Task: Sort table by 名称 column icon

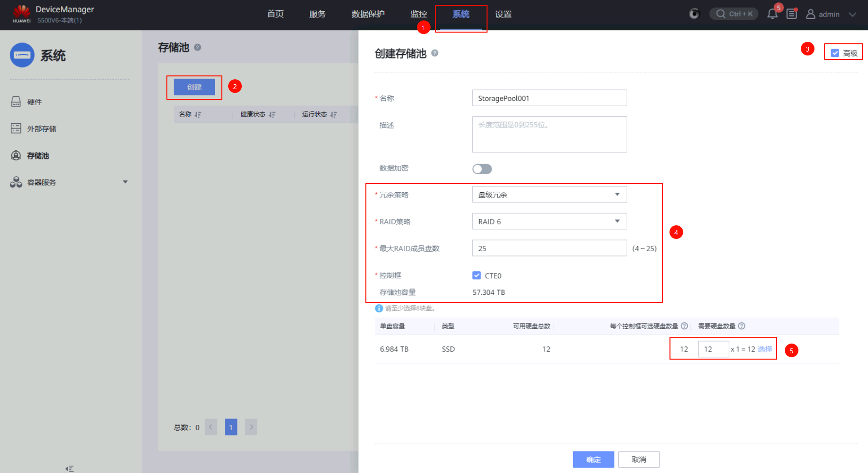Action: coord(198,115)
